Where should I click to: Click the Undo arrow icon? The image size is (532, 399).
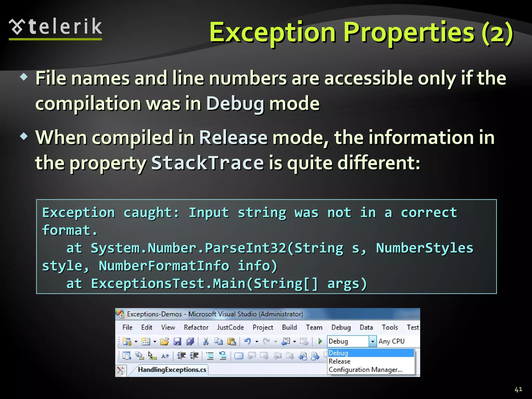tap(248, 341)
